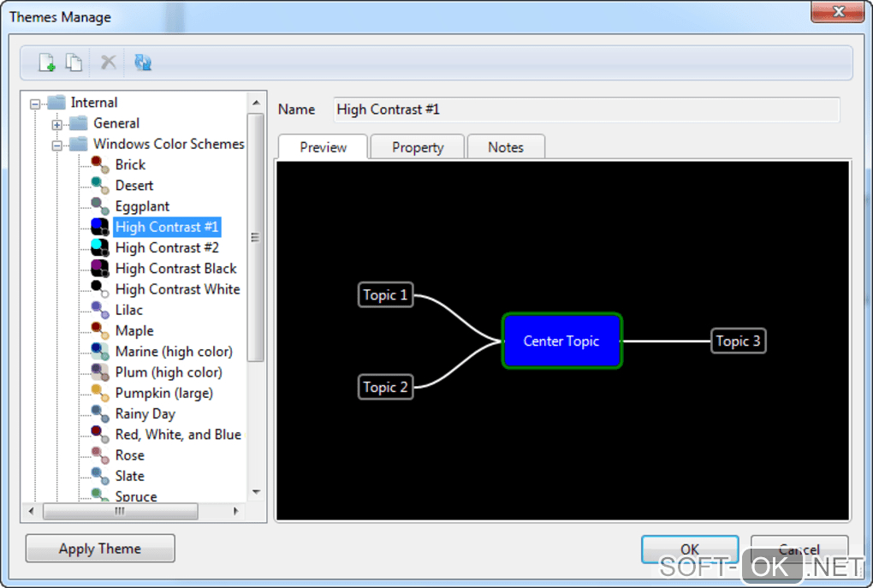Click the Lilac theme color icon

(x=100, y=310)
